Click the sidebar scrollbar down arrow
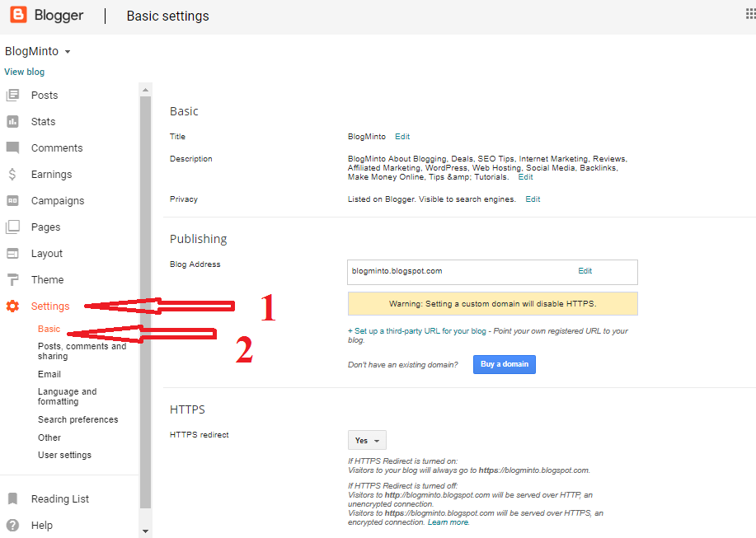This screenshot has width=756, height=538. [x=145, y=531]
